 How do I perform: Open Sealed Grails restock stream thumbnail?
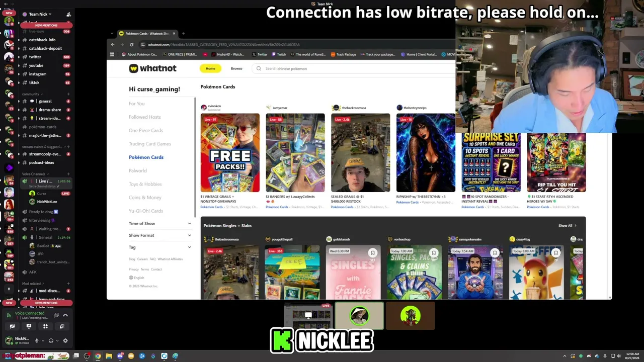pos(360,153)
